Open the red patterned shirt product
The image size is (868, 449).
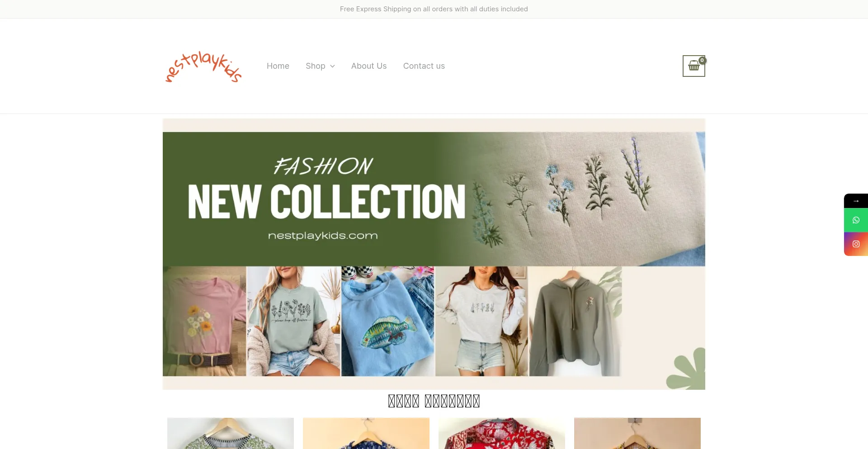point(502,433)
